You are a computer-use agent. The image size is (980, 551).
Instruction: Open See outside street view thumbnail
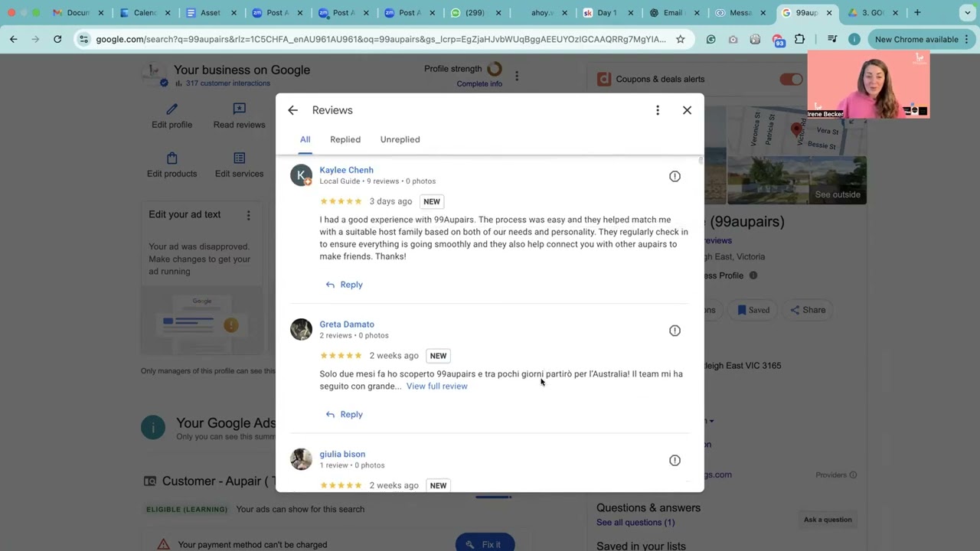pyautogui.click(x=796, y=180)
